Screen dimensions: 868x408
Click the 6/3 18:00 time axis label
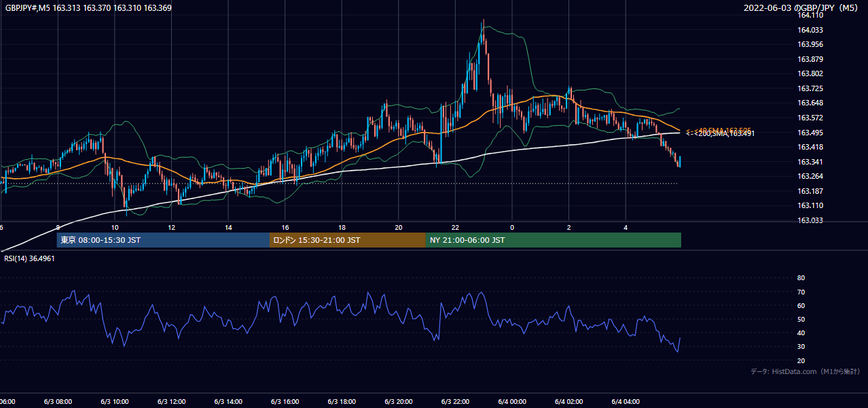[342, 401]
